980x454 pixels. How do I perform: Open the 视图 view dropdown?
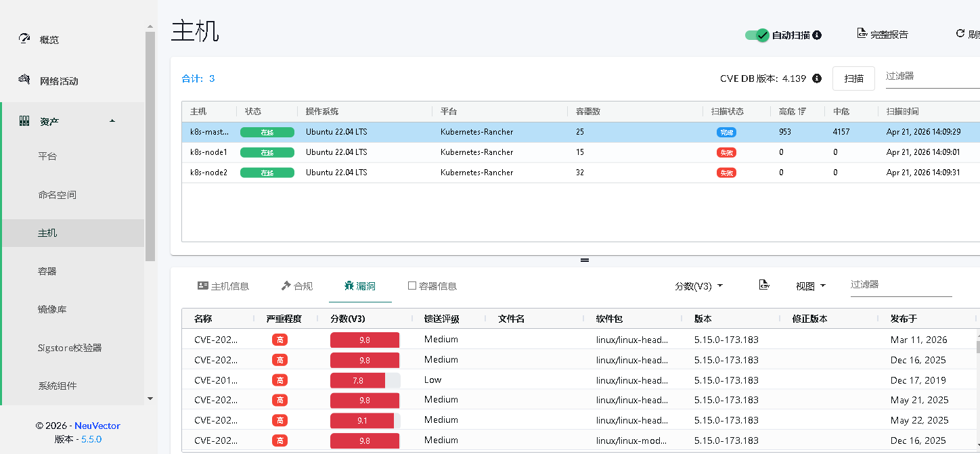click(810, 286)
